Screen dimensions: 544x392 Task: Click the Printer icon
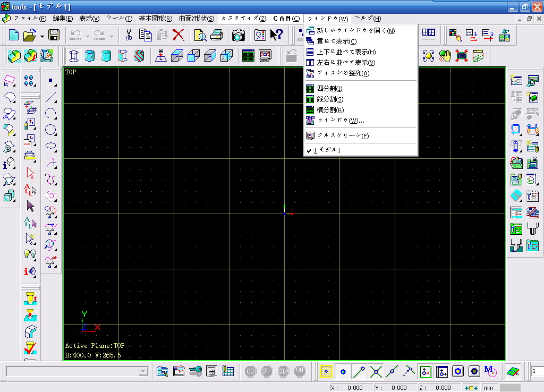coord(217,35)
